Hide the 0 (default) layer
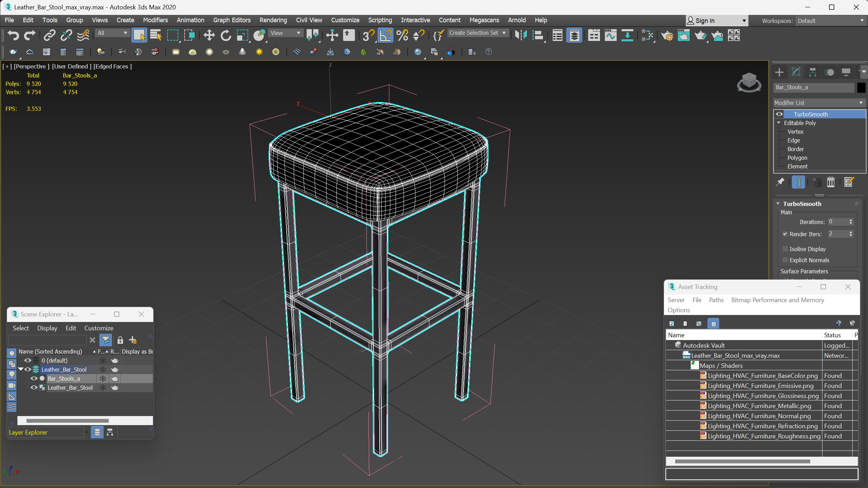Viewport: 868px width, 488px height. click(27, 360)
